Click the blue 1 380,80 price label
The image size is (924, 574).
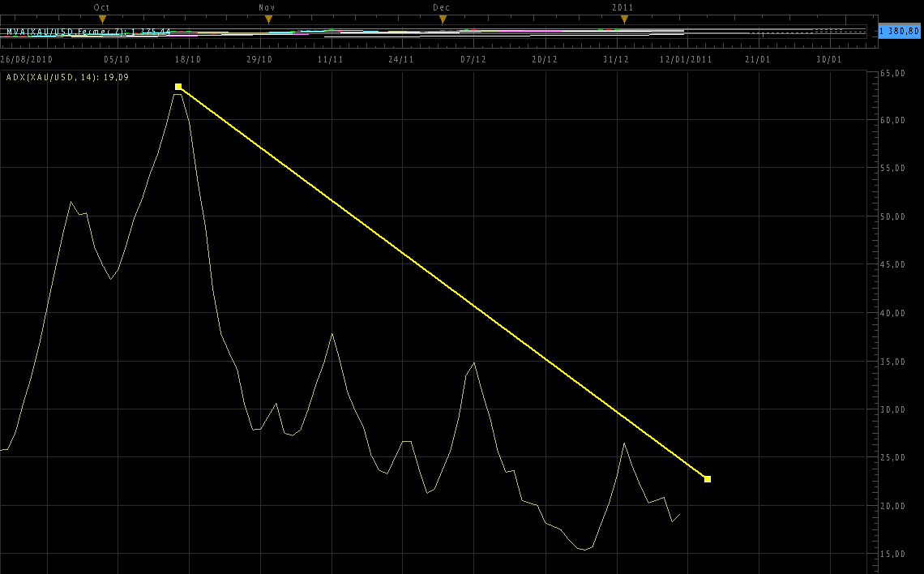pos(899,31)
